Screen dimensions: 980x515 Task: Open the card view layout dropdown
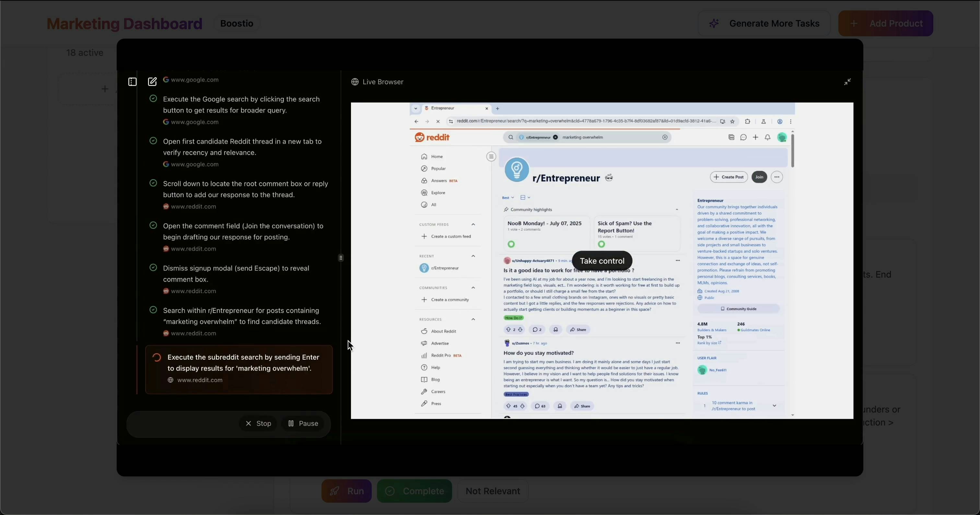click(x=525, y=198)
